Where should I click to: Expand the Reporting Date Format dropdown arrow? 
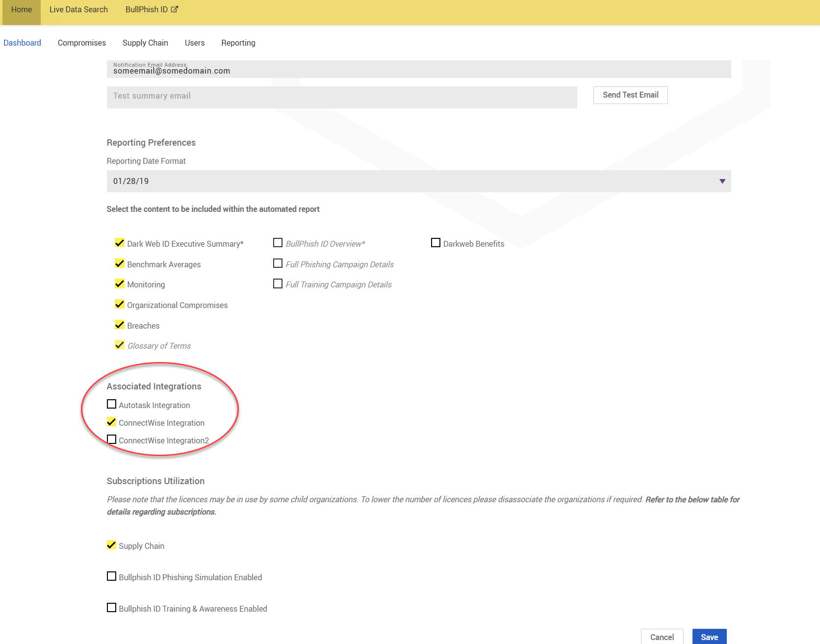(x=722, y=181)
